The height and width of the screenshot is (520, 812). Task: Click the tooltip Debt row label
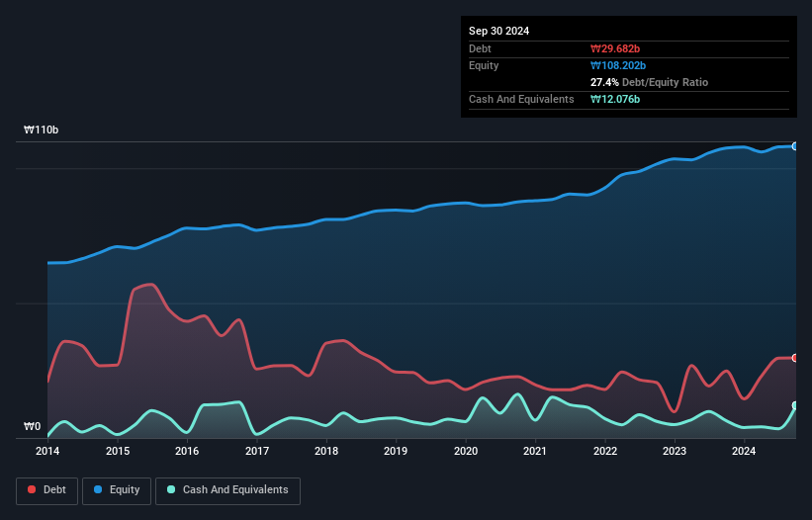[x=480, y=48]
